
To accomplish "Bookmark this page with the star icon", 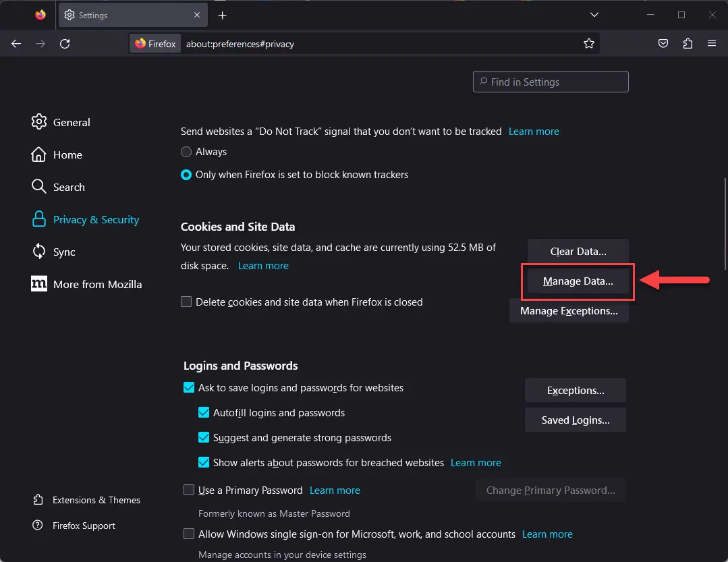I will click(x=589, y=44).
